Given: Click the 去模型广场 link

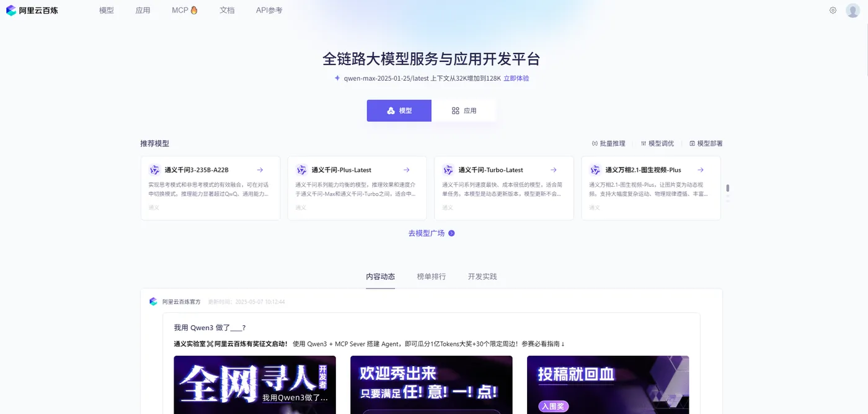Looking at the screenshot, I should pyautogui.click(x=427, y=233).
